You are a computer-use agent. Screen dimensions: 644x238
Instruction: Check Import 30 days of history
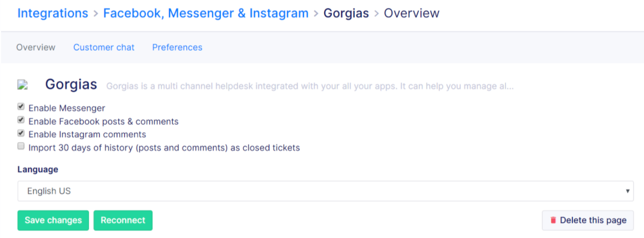[21, 146]
